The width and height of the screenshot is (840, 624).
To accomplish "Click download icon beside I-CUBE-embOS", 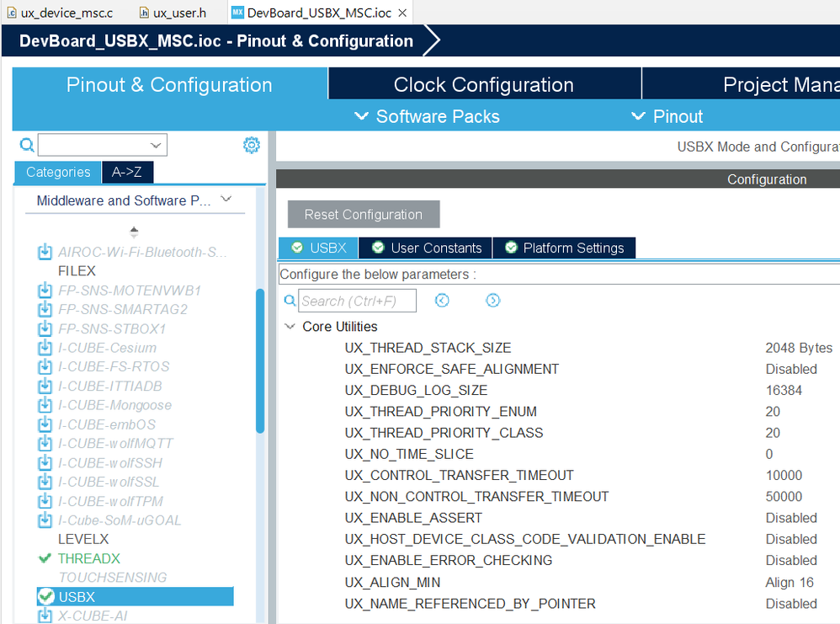I will coord(45,424).
